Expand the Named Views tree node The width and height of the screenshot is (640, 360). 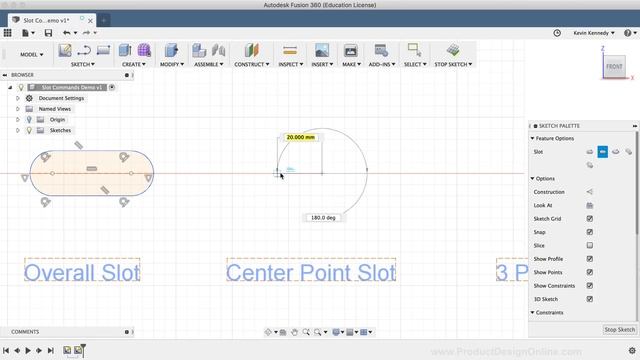(x=18, y=109)
